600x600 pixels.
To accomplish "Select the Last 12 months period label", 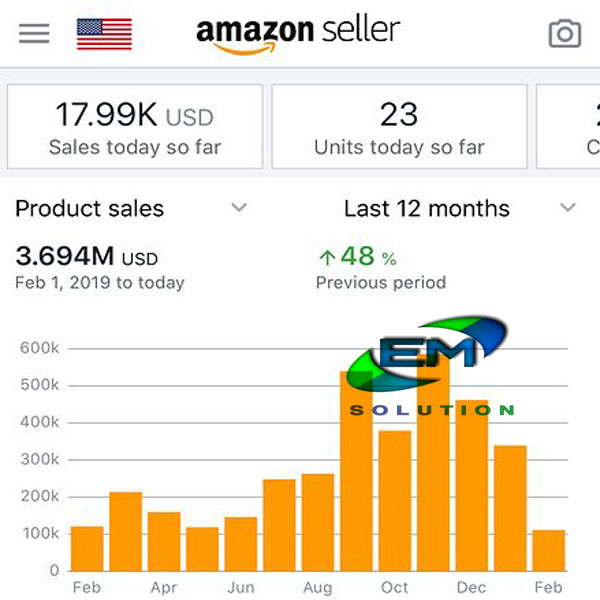I will tap(426, 209).
